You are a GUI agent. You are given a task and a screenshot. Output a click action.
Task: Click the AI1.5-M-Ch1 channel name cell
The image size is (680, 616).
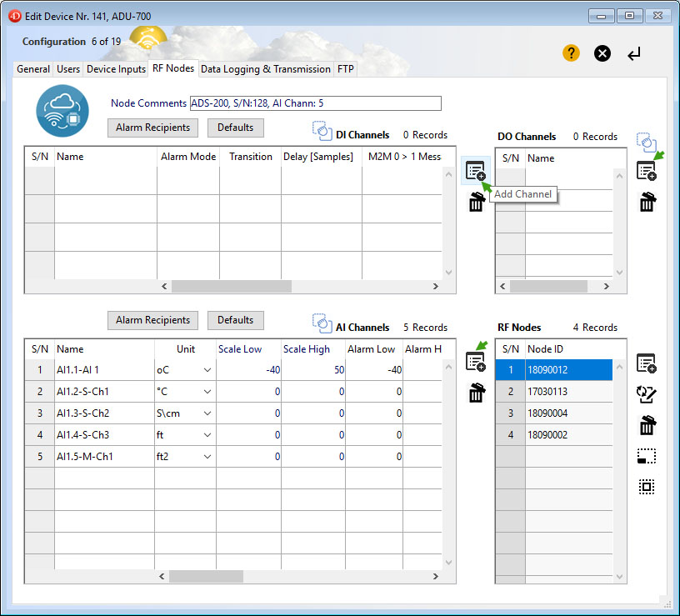104,457
